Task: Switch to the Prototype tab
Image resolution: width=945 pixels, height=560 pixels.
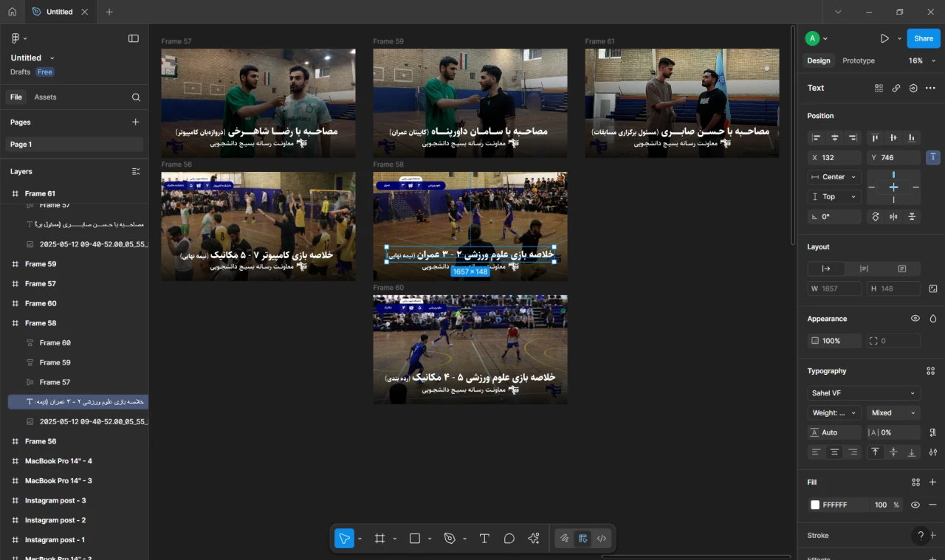Action: coord(859,61)
